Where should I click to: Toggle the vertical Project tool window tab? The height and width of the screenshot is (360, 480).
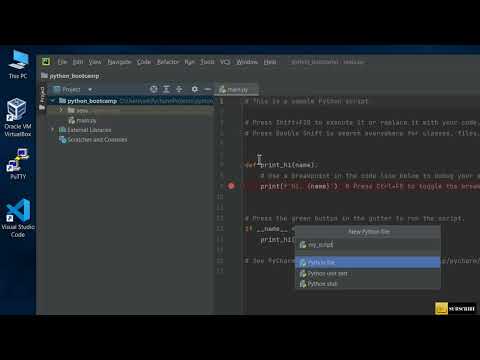[42, 98]
